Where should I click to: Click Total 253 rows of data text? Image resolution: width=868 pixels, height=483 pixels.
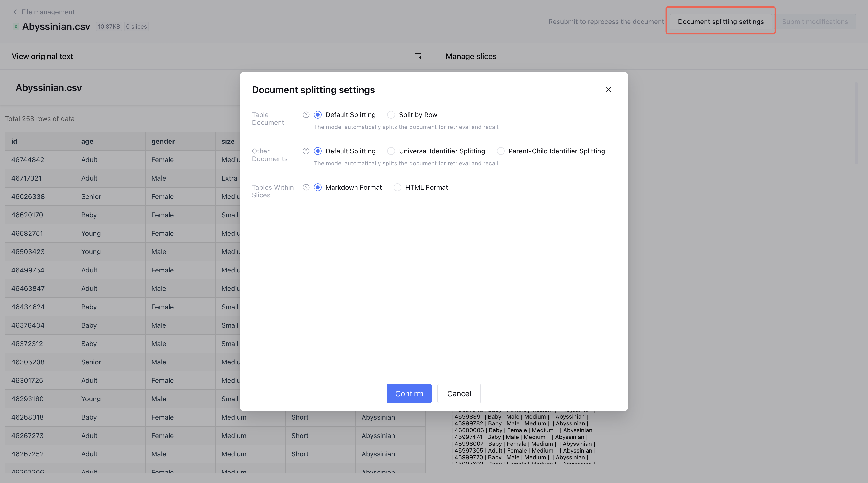point(40,119)
